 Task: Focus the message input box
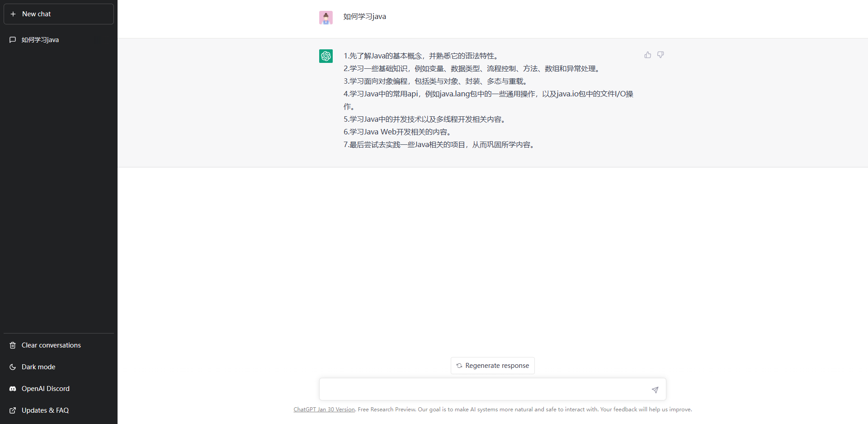tap(493, 389)
